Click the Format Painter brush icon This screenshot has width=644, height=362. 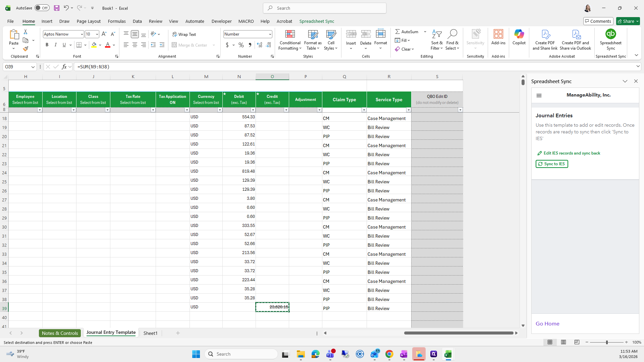25,49
